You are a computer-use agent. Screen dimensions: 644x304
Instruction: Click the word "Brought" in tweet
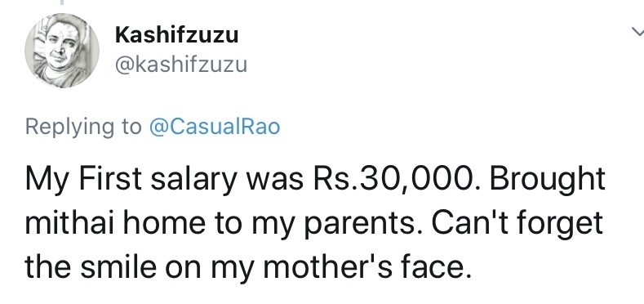pos(548,181)
